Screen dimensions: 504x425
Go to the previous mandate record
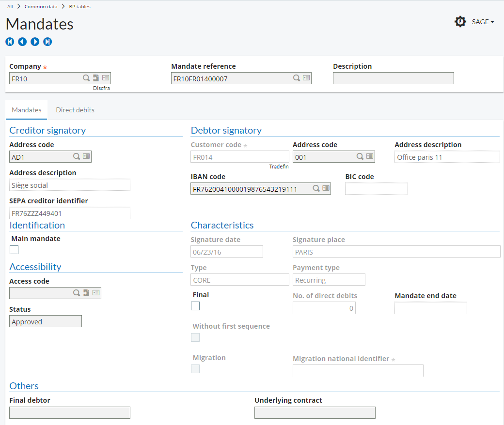coord(22,42)
